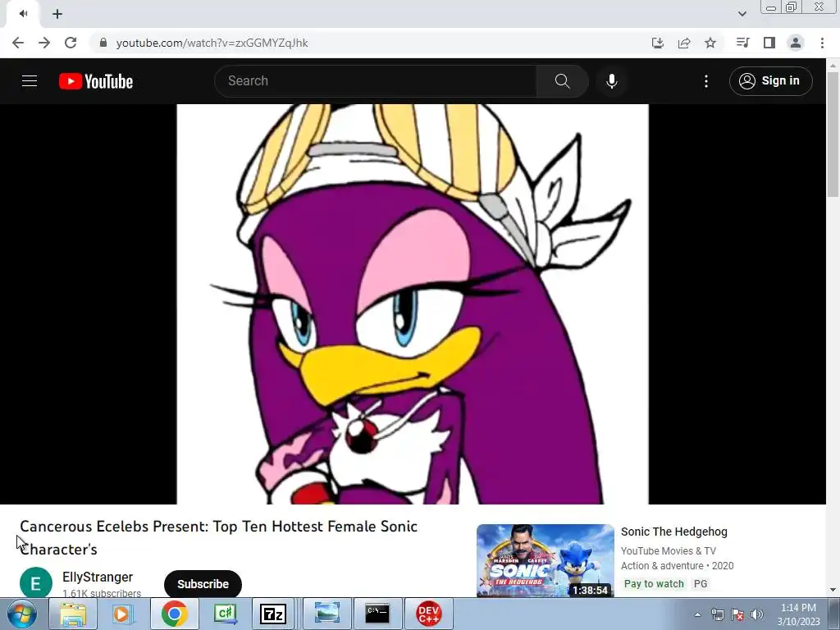Open the clock showing 1:14 PM
840x630 pixels.
coord(798,614)
